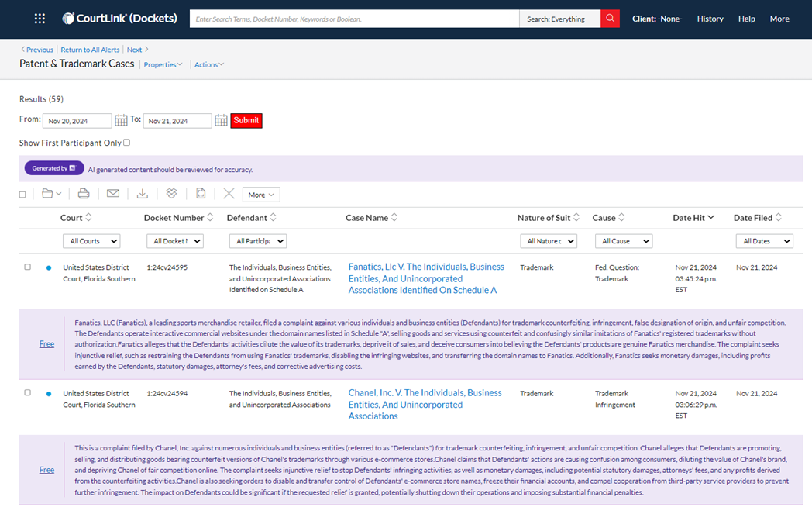Click the print icon
The width and height of the screenshot is (812, 514).
coord(84,194)
